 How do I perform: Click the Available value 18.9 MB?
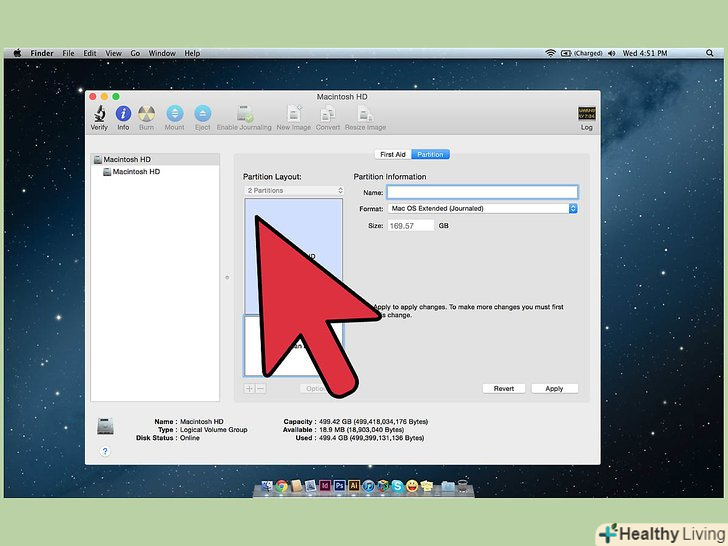click(361, 430)
